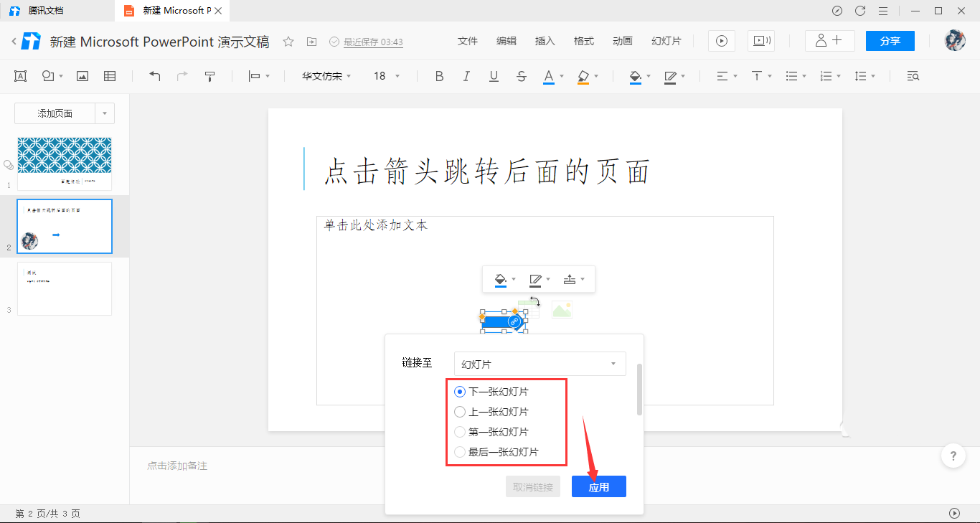Select the 下一张幻灯片 radio option
This screenshot has height=523, width=980.
tap(460, 391)
